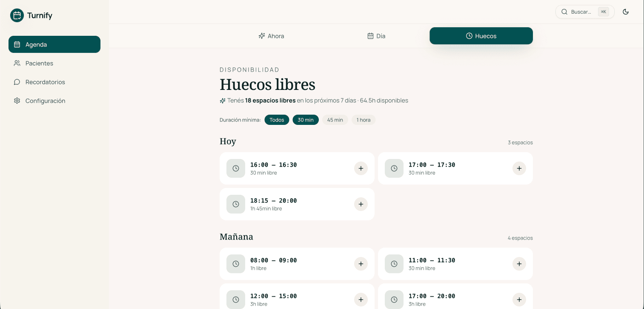
Task: Add an appointment in the 18:15 slot
Action: (x=361, y=204)
